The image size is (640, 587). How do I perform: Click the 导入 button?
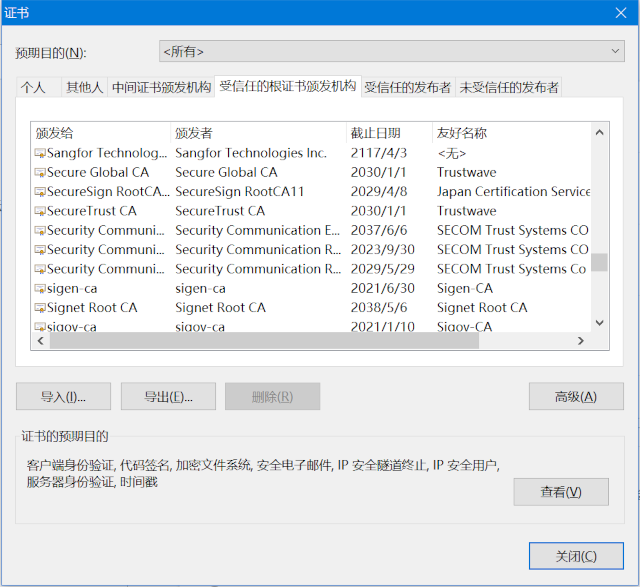click(63, 397)
